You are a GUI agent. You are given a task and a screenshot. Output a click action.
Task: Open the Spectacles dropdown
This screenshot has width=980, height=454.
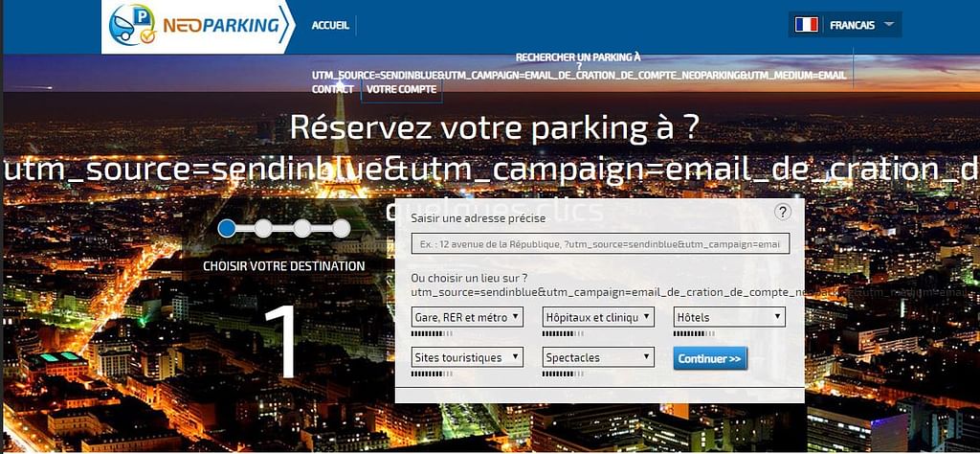click(598, 357)
